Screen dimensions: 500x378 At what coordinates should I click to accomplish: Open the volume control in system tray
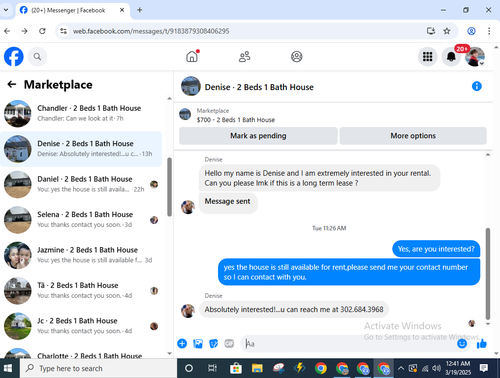tap(436, 368)
